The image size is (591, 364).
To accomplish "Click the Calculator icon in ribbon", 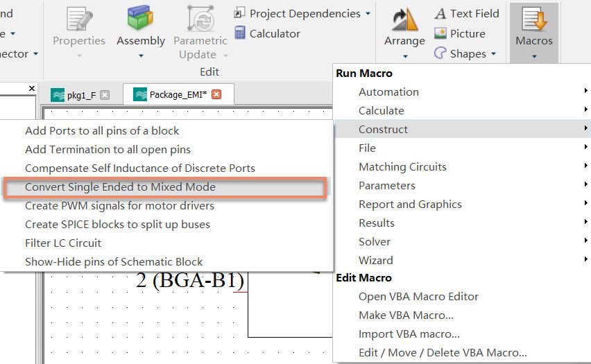I will pyautogui.click(x=240, y=33).
